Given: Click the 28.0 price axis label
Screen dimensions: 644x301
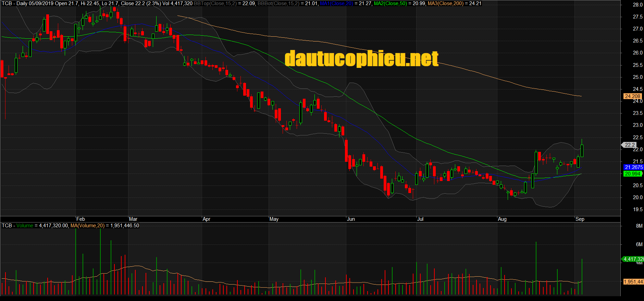Looking at the screenshot, I should 637,5.
